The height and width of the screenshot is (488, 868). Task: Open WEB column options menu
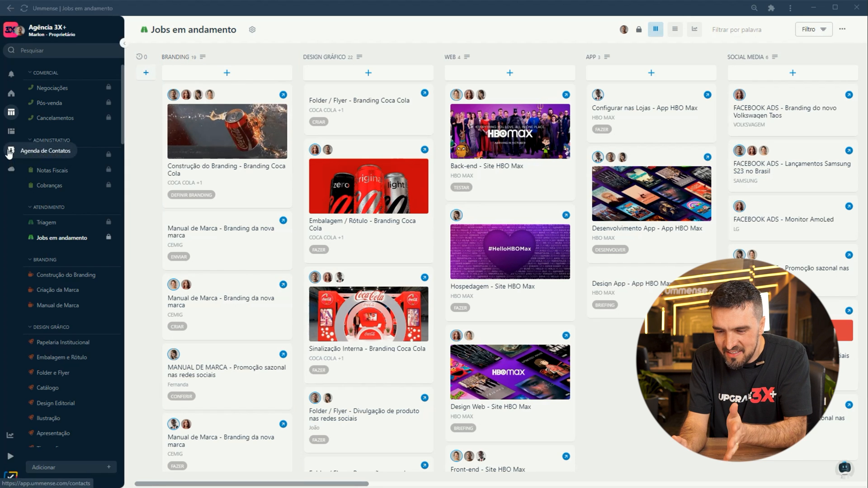pyautogui.click(x=467, y=57)
